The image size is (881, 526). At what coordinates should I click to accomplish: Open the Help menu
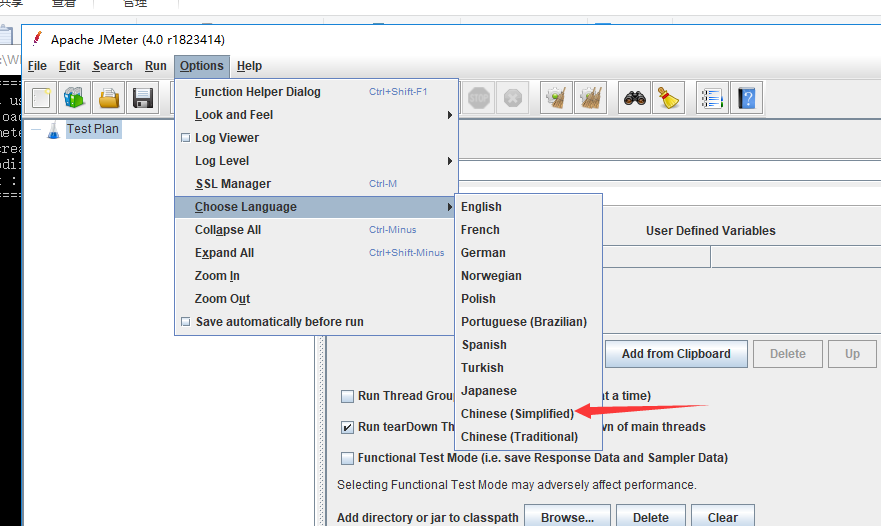[x=249, y=66]
